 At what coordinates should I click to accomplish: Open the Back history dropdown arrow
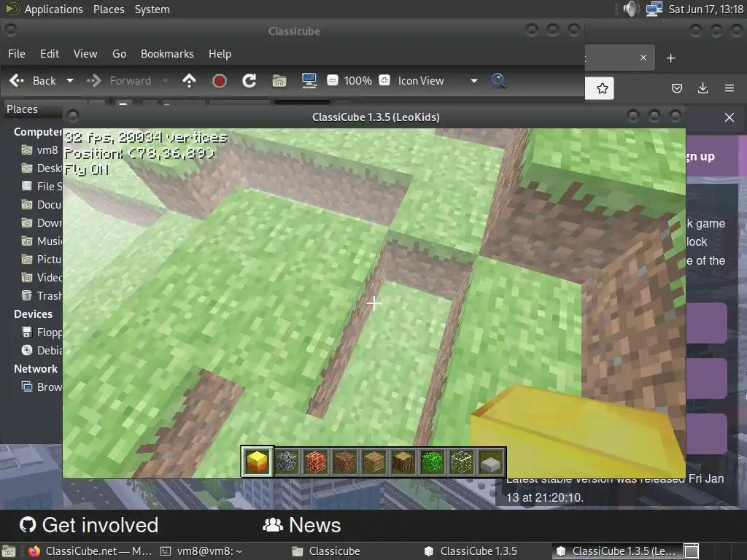(x=69, y=81)
